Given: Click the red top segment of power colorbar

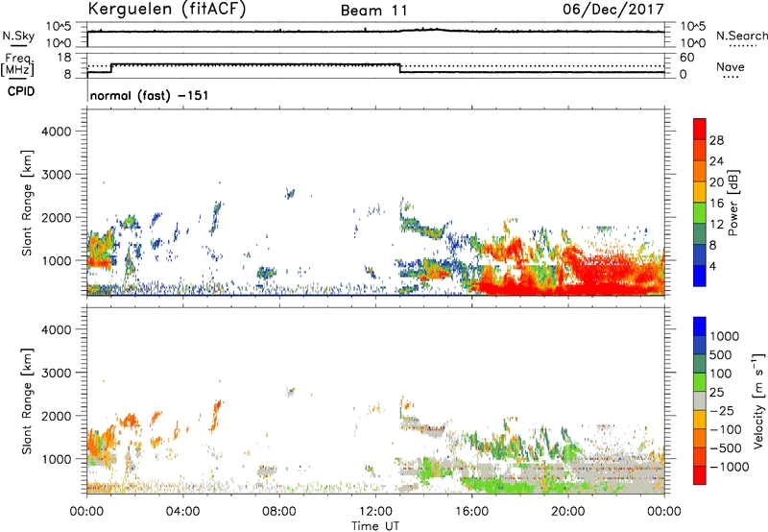Looking at the screenshot, I should pyautogui.click(x=700, y=129).
